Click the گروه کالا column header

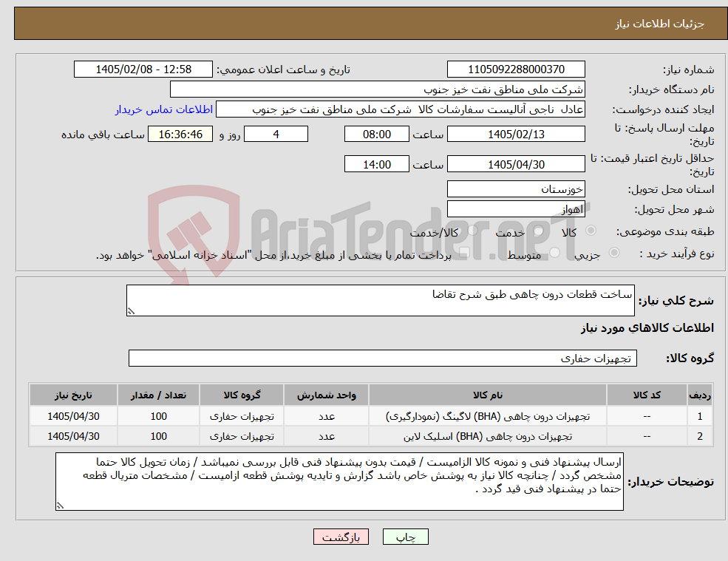(242, 395)
